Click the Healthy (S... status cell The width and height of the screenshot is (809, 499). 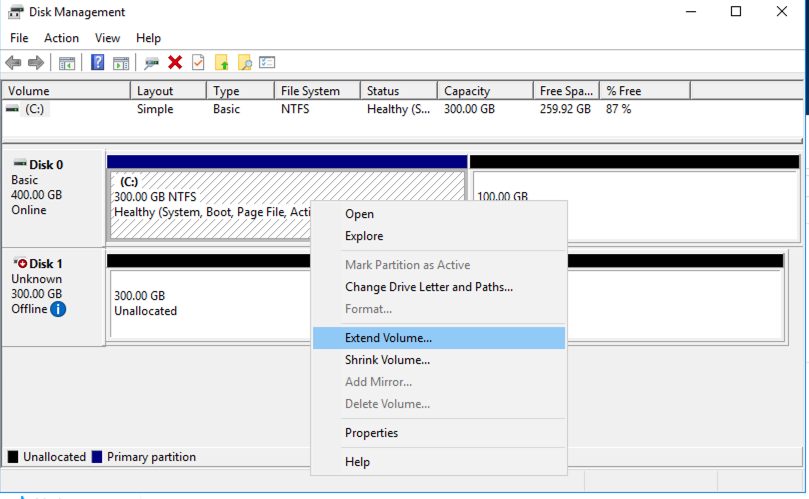398,109
